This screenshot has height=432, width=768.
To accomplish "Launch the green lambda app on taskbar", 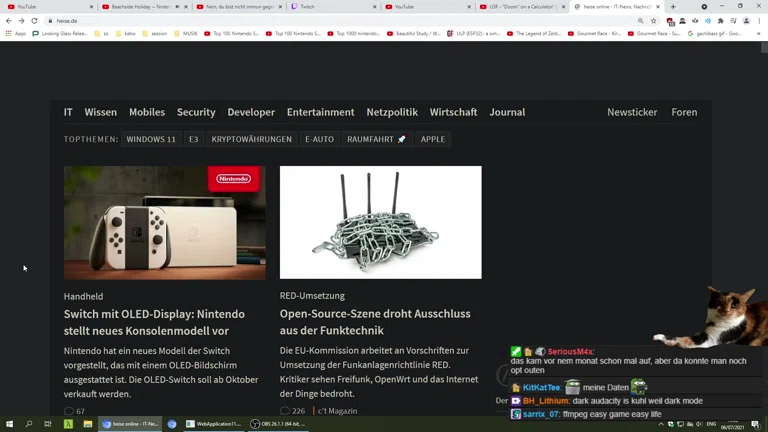I will [68, 424].
